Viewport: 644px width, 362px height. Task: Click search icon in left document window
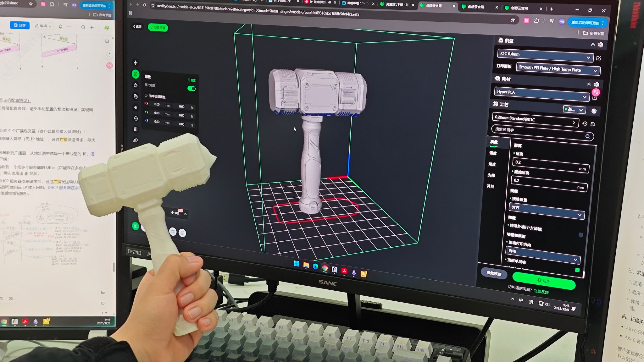pyautogui.click(x=83, y=27)
